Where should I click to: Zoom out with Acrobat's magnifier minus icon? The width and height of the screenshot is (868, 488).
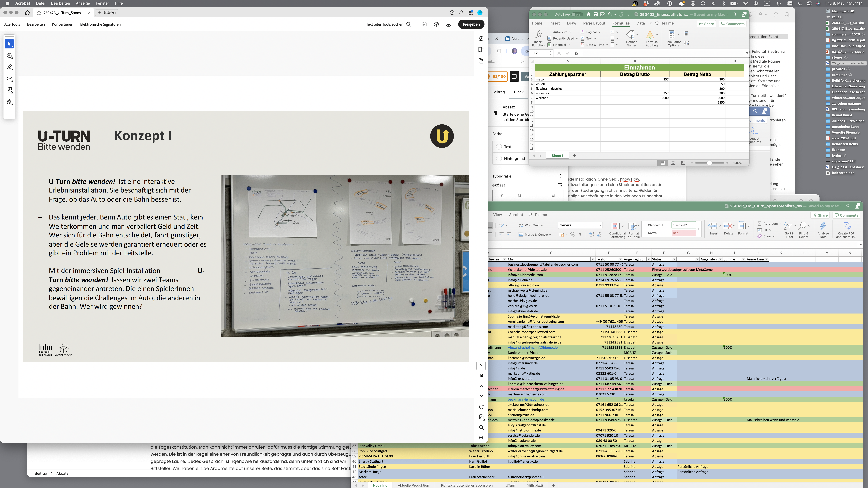(x=481, y=438)
